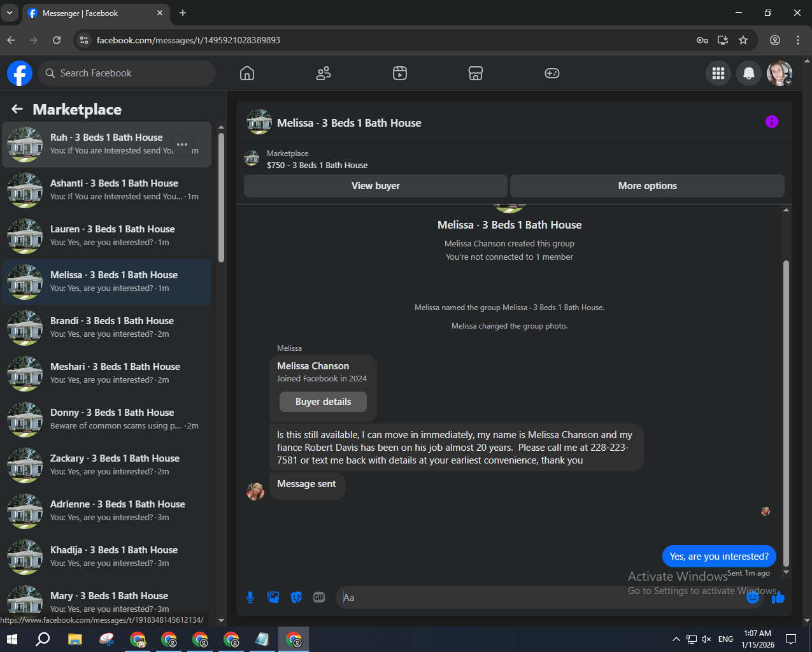812x652 pixels.
Task: Open Buyer details for Melissa Chanson
Action: [x=323, y=402]
